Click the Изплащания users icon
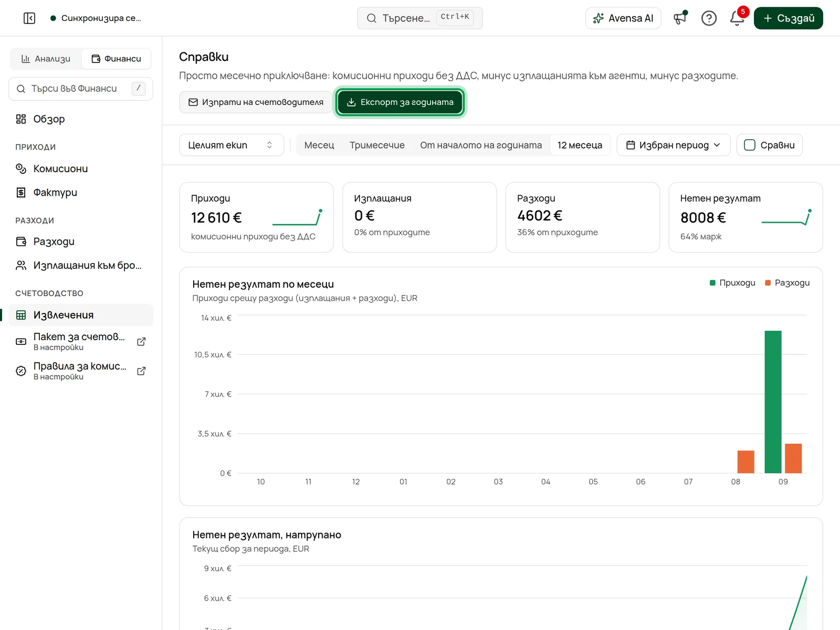Viewport: 840px width, 630px height. pyautogui.click(x=21, y=266)
